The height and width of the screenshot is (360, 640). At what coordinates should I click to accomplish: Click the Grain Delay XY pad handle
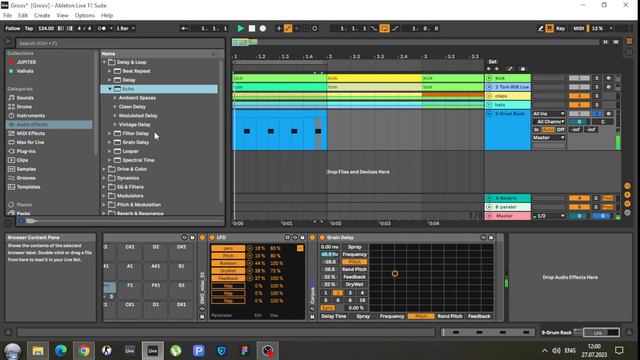click(x=395, y=273)
